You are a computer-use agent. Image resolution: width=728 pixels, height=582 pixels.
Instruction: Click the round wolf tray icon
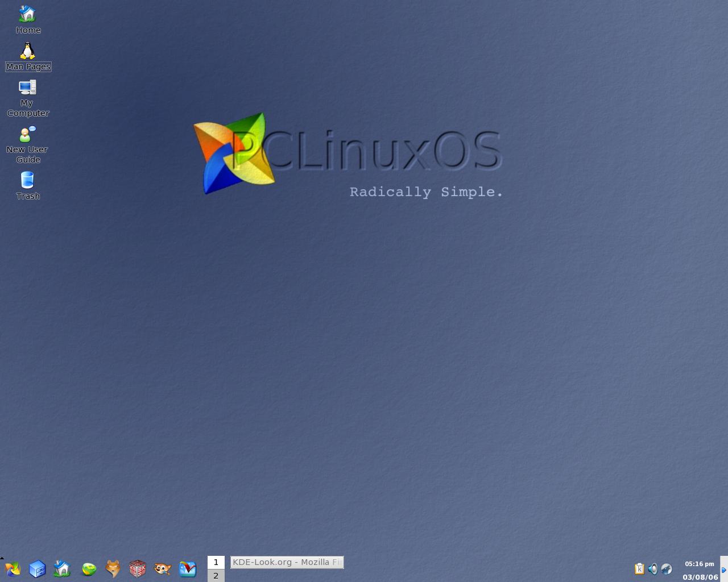[x=667, y=569]
